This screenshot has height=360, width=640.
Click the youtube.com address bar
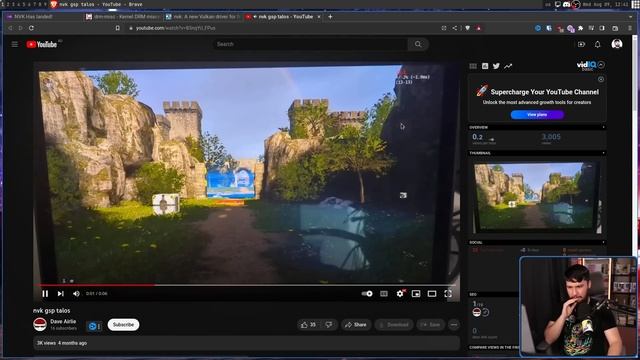coord(282,28)
